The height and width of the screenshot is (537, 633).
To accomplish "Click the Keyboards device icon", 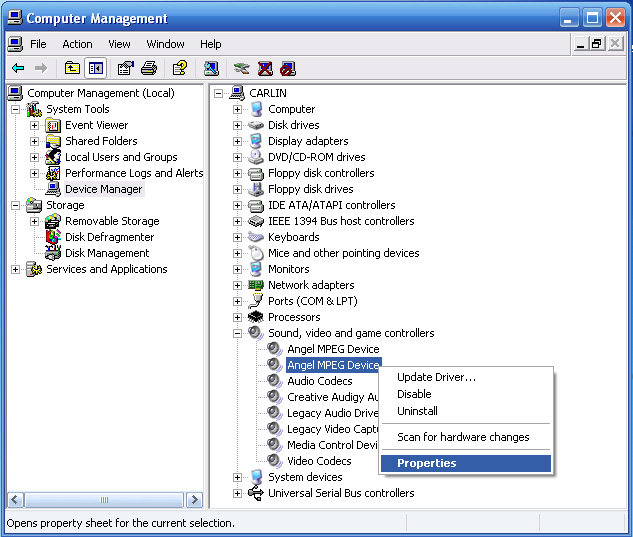I will (256, 237).
